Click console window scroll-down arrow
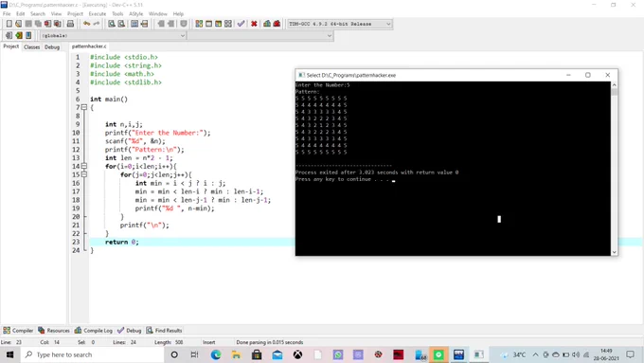The height and width of the screenshot is (363, 644). tap(614, 252)
